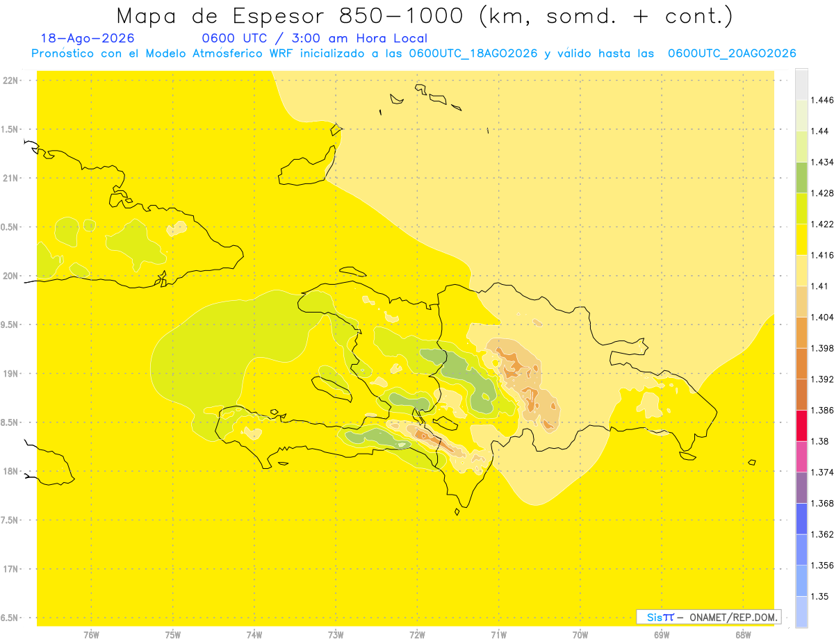Select the legend value '1.44'
Screen dimensions: 834x644
click(x=820, y=131)
